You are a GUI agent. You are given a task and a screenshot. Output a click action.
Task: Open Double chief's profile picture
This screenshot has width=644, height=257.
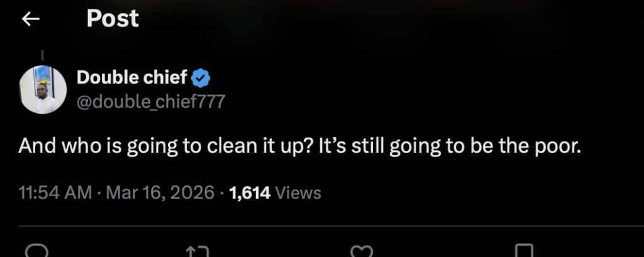[x=42, y=89]
